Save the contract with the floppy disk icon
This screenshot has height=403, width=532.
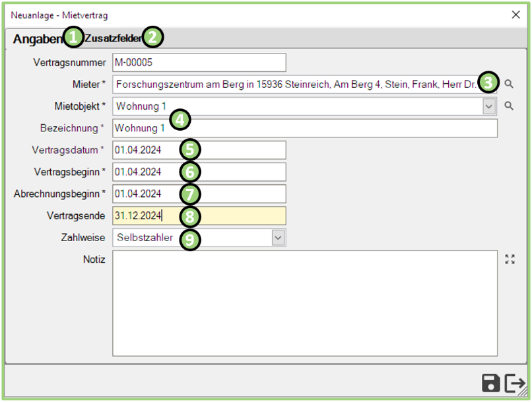tap(490, 383)
